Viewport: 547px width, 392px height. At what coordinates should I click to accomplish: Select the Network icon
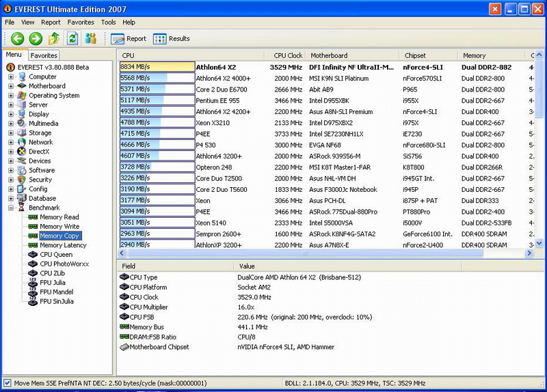point(22,142)
